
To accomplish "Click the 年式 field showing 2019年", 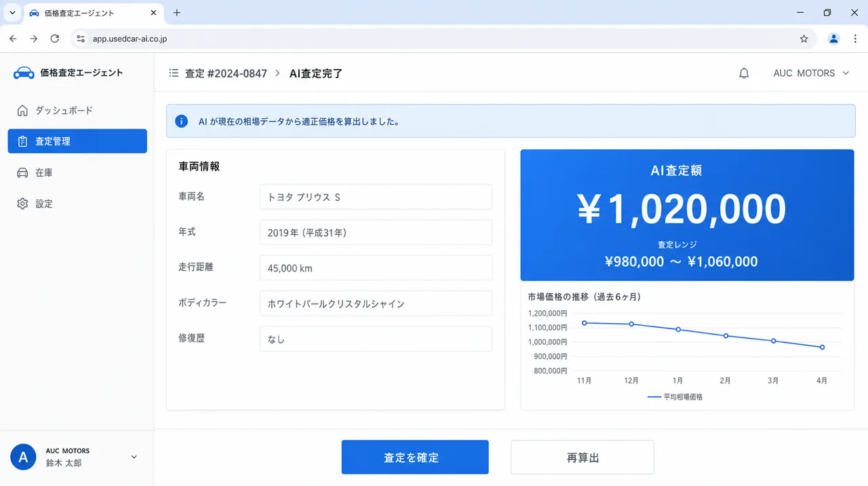I will click(376, 232).
